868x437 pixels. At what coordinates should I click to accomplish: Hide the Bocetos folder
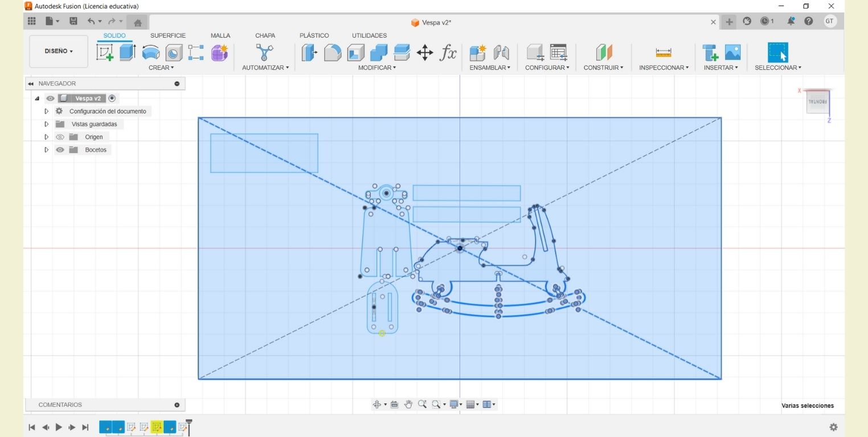[x=60, y=150]
